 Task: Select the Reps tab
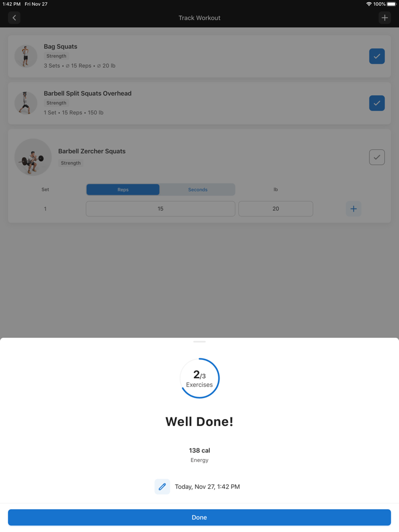pyautogui.click(x=123, y=190)
